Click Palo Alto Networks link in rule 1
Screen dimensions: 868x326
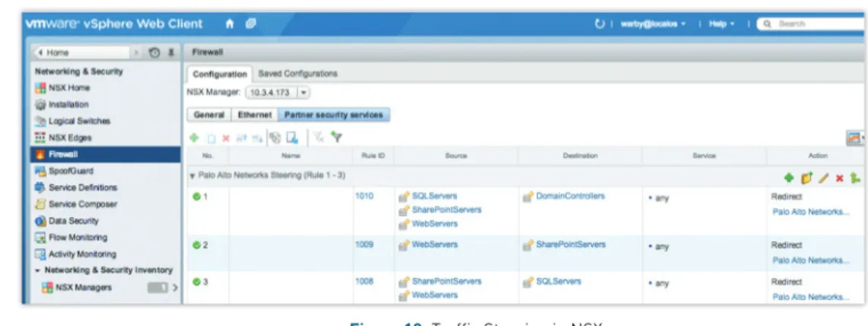811,212
